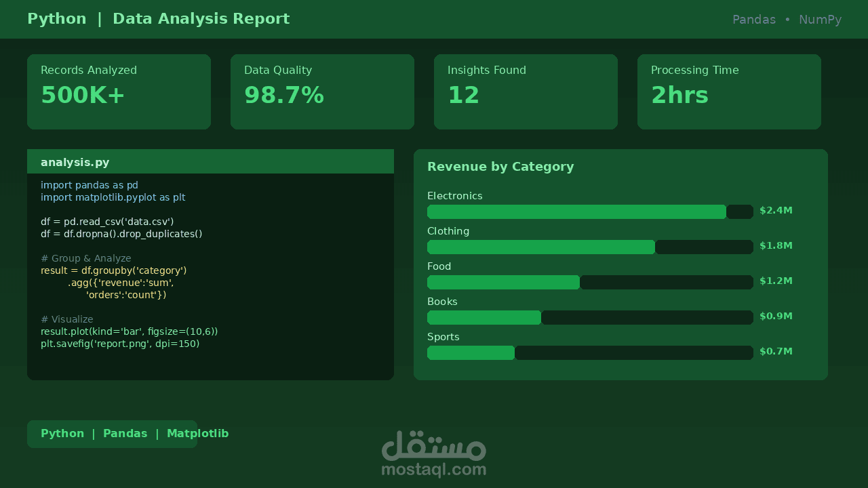Click the Clothing category label
868x488 pixels.
coord(448,231)
